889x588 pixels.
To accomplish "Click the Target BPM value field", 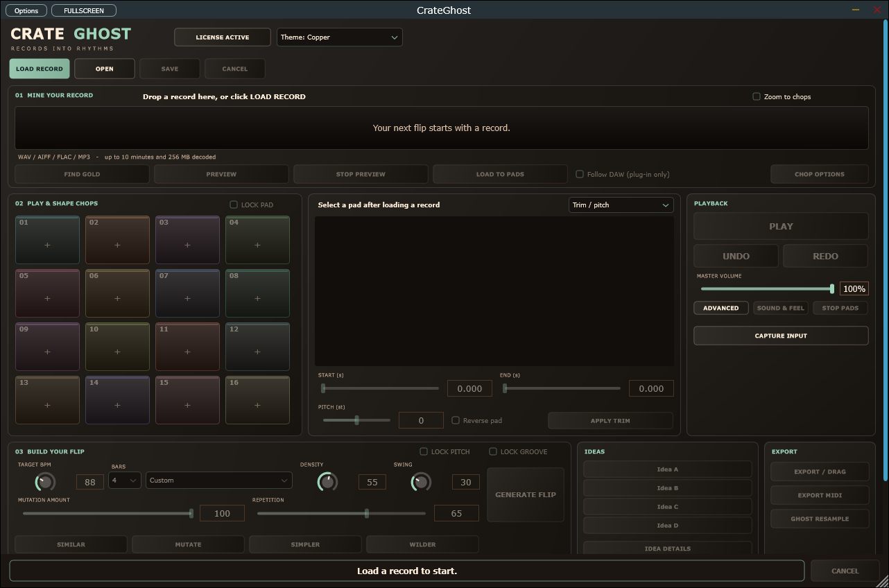I will pyautogui.click(x=90, y=482).
